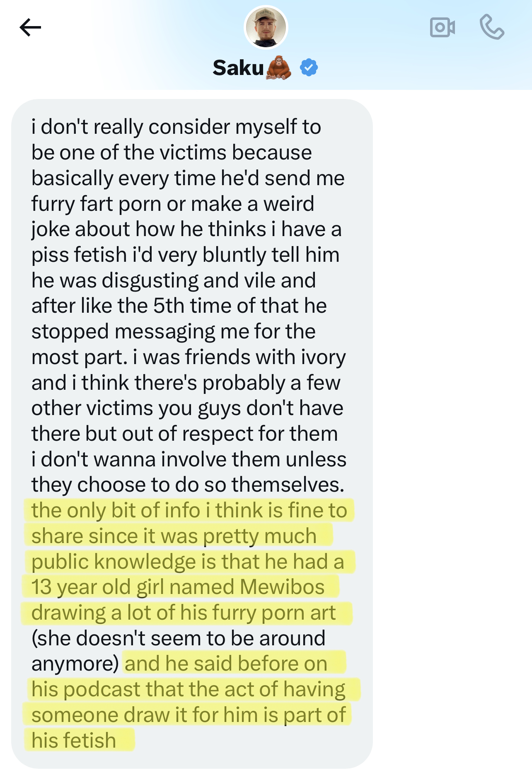The width and height of the screenshot is (532, 770).
Task: Click highlighted text "and he said before on"
Action: point(226,664)
